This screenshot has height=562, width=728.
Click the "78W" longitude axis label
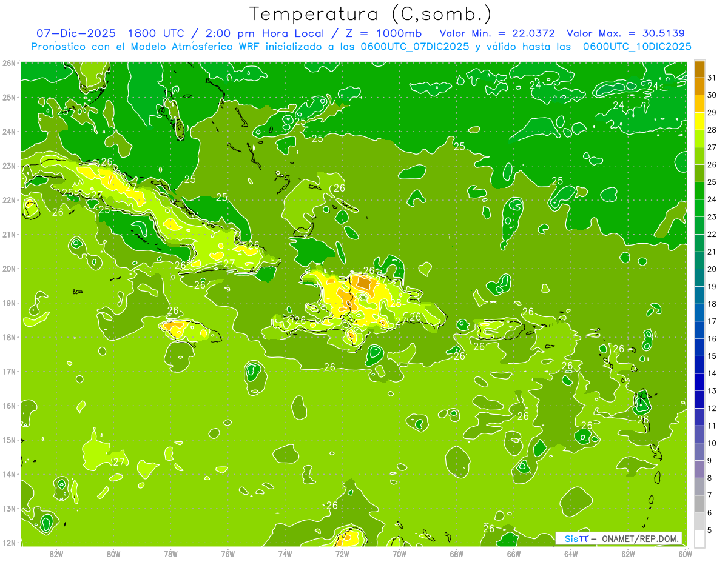pos(170,554)
